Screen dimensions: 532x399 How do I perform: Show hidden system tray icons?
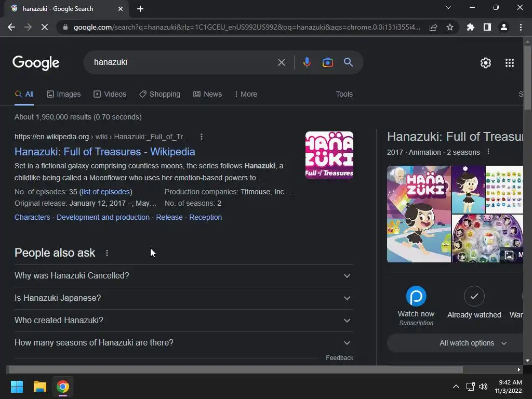[456, 387]
